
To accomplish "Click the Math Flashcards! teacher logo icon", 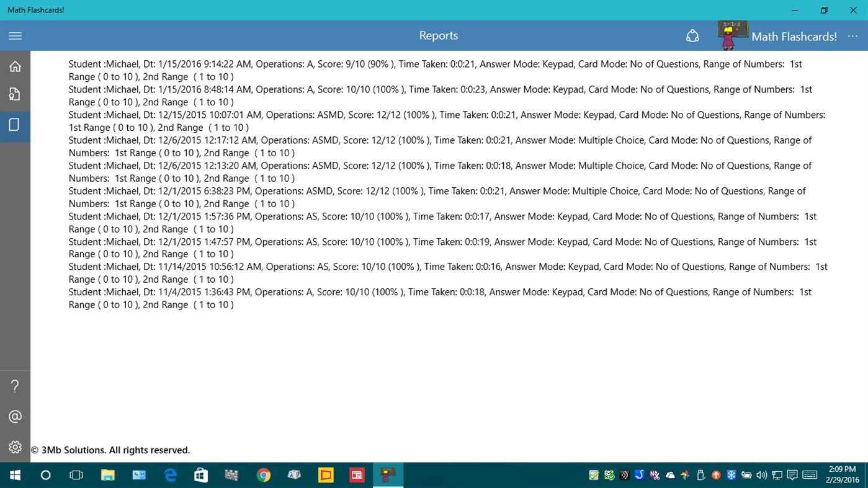I will [733, 35].
